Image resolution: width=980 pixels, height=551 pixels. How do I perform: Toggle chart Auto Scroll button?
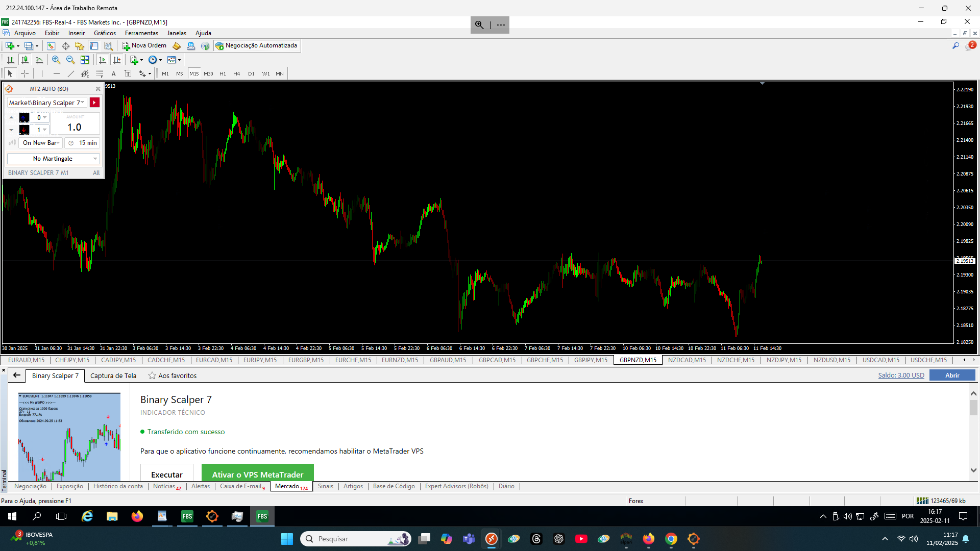pos(103,60)
